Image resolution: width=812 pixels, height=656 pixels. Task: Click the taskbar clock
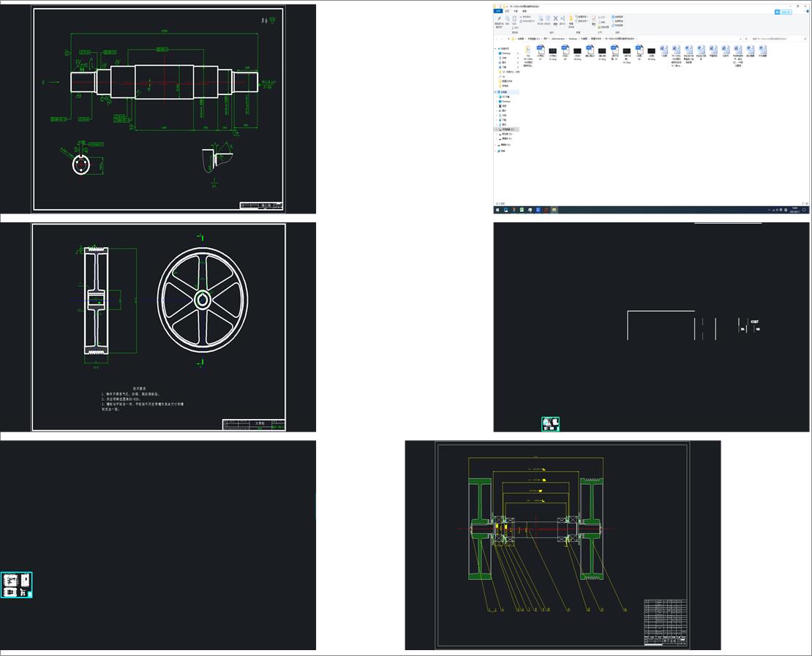pyautogui.click(x=794, y=210)
